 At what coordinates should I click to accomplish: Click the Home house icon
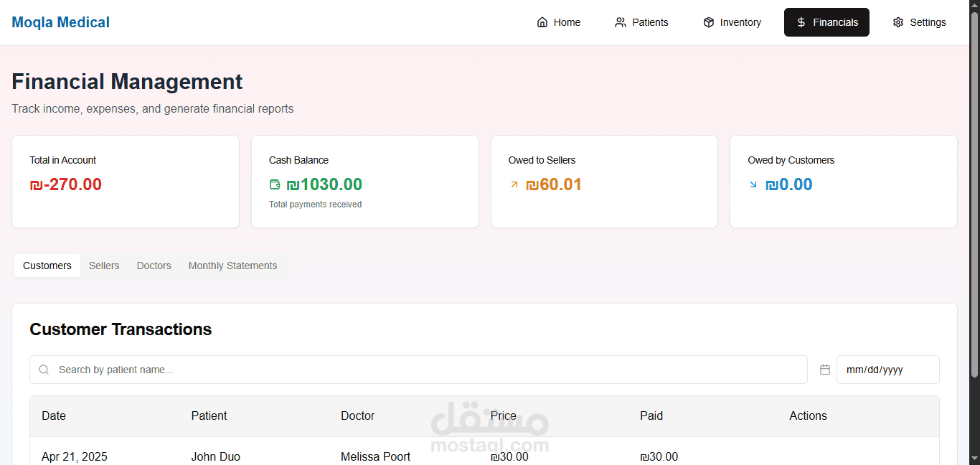tap(542, 22)
